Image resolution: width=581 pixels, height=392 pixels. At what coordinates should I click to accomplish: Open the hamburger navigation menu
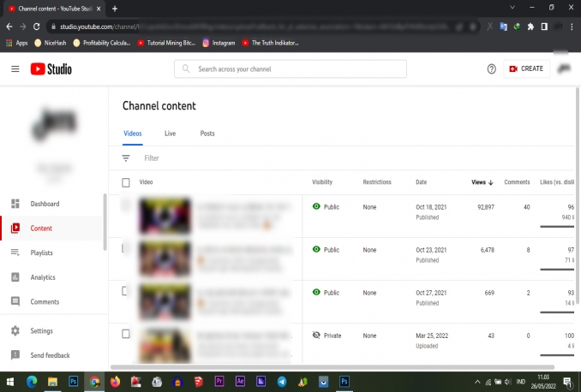tap(15, 69)
